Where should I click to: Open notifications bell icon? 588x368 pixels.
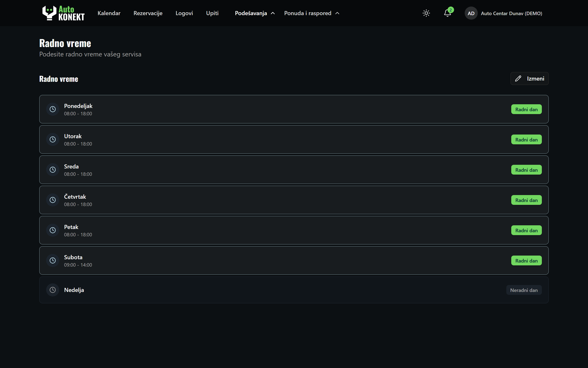pyautogui.click(x=447, y=13)
